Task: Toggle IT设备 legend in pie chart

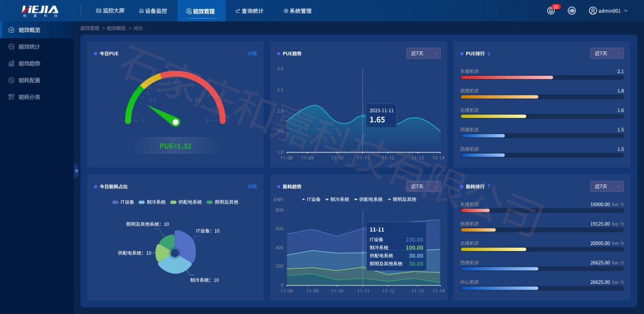Action: (124, 202)
